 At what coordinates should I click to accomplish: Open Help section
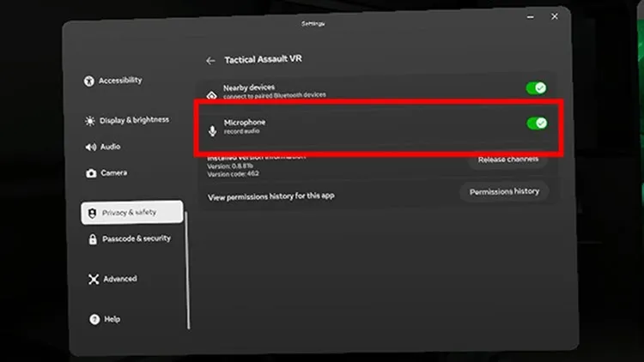tap(105, 319)
